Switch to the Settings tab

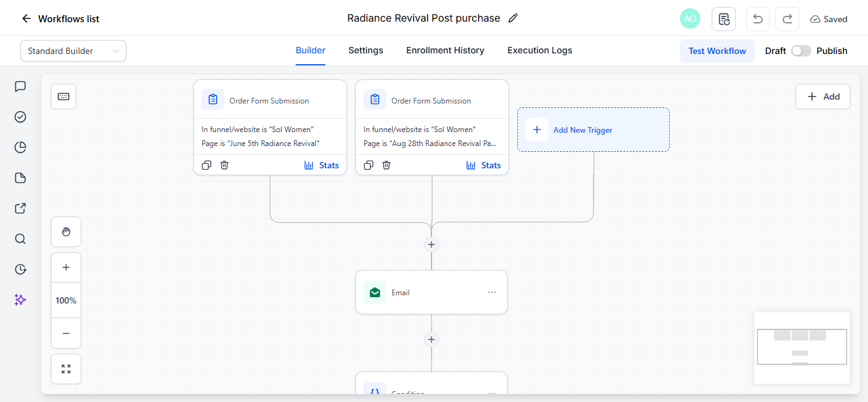click(x=365, y=50)
